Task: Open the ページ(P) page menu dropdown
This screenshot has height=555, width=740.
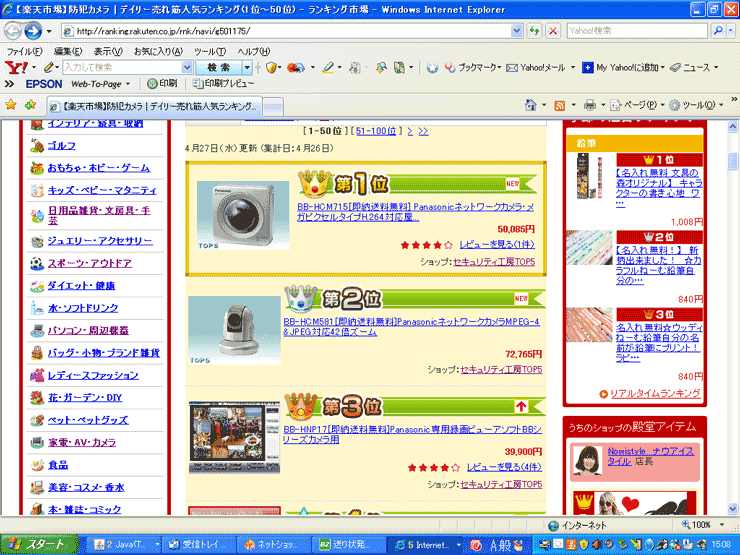Action: click(x=663, y=105)
